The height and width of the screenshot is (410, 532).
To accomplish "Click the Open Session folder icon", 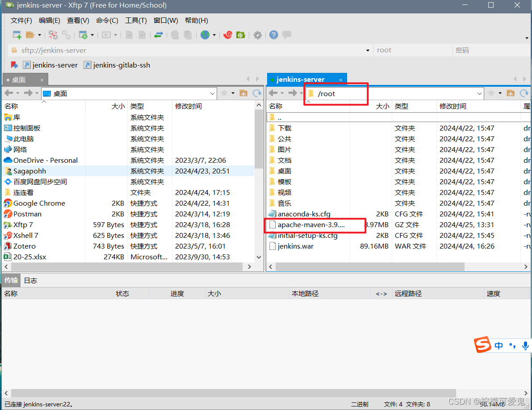I will coord(30,35).
